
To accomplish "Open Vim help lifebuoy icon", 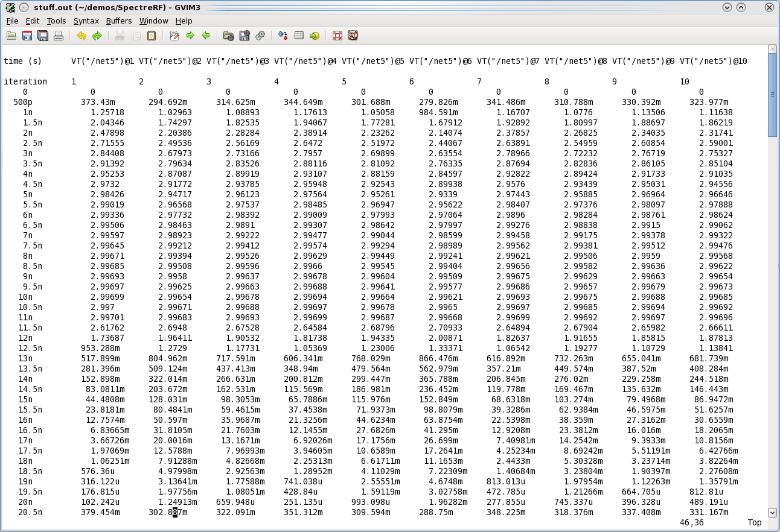I will click(x=337, y=36).
